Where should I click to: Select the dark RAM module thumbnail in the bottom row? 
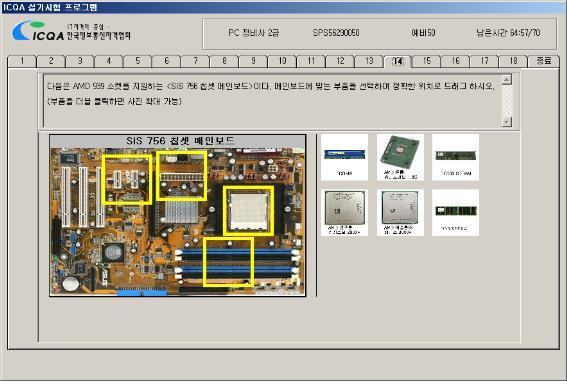pos(455,213)
